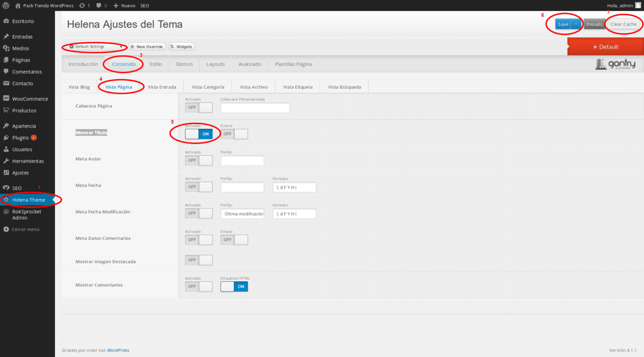Switch to the Contenido tab
This screenshot has height=357, width=644.
tap(124, 64)
